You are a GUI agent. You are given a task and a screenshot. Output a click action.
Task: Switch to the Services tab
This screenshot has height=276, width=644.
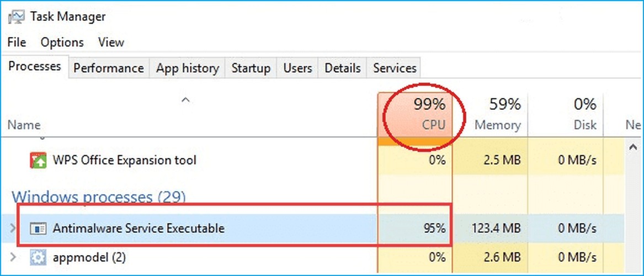395,68
